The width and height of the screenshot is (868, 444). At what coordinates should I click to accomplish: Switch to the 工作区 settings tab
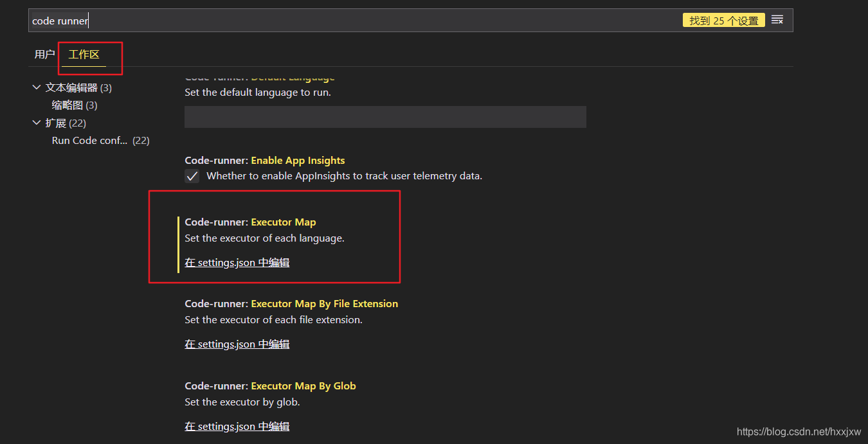[x=84, y=55]
